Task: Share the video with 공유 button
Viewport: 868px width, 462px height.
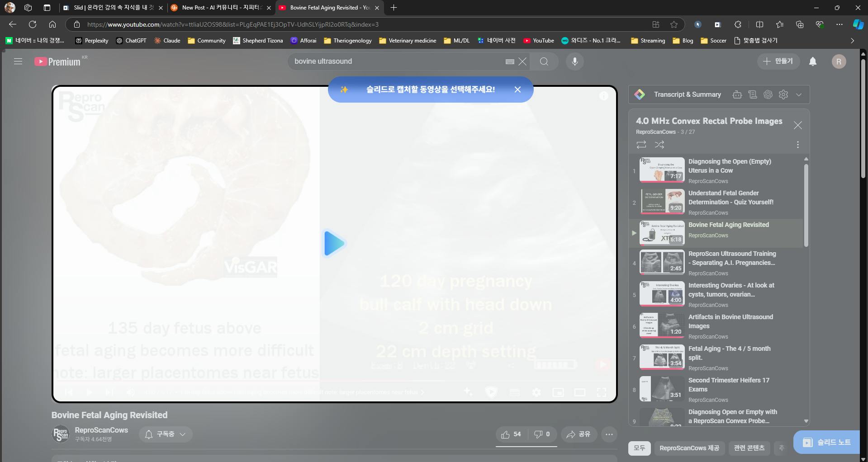Action: [579, 434]
